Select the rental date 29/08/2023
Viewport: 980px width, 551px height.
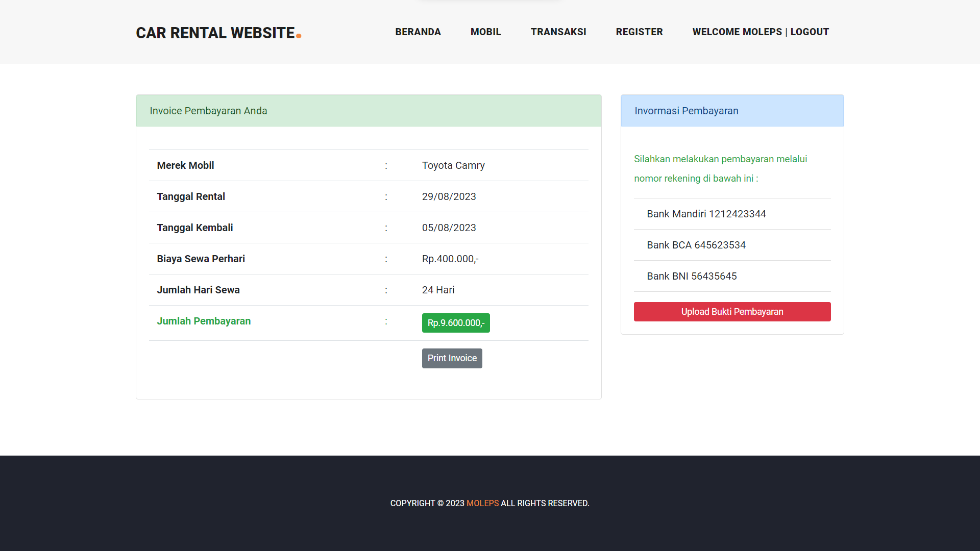(449, 196)
